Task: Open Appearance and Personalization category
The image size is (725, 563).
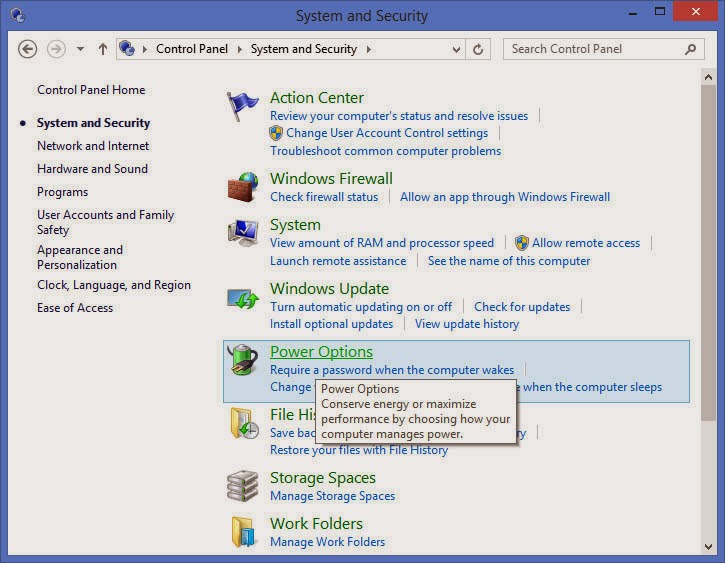Action: (80, 257)
